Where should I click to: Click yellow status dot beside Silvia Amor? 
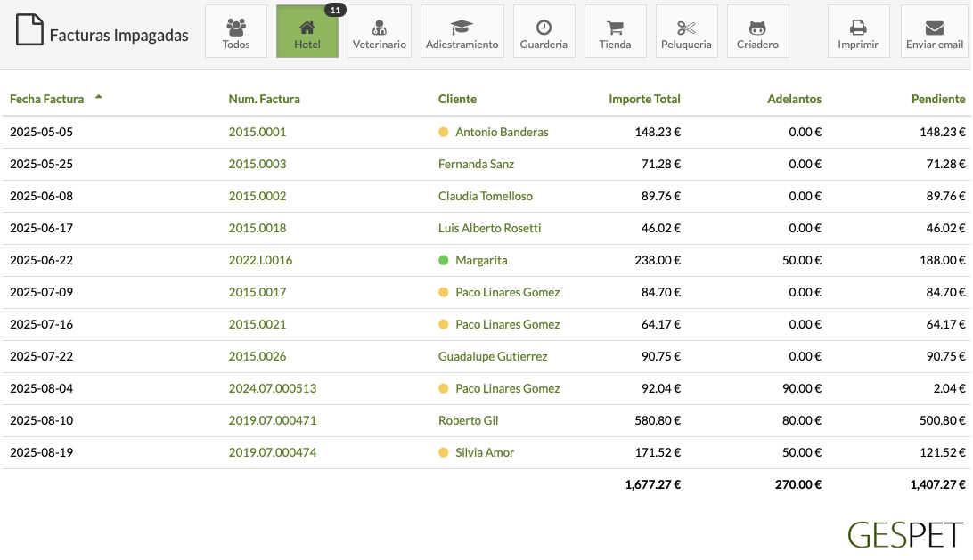444,452
